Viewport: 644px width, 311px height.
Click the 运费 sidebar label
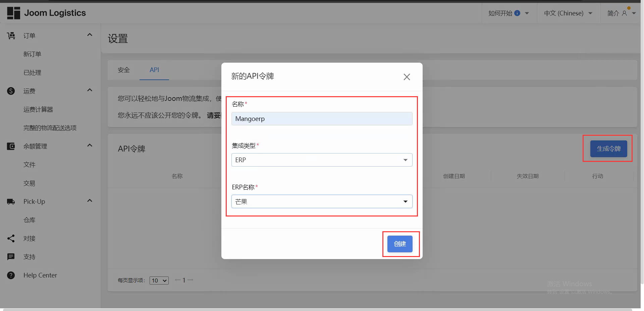29,91
